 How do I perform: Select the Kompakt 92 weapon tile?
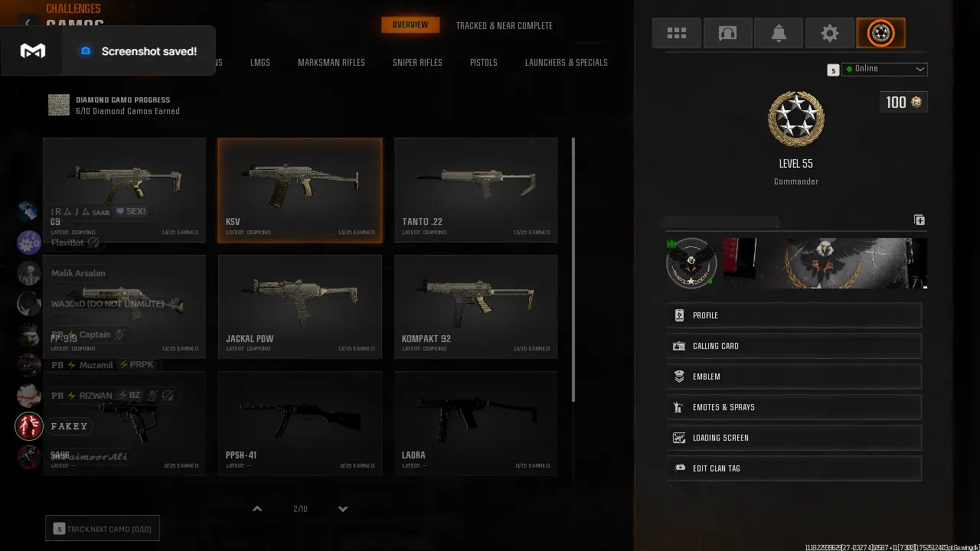click(x=475, y=306)
